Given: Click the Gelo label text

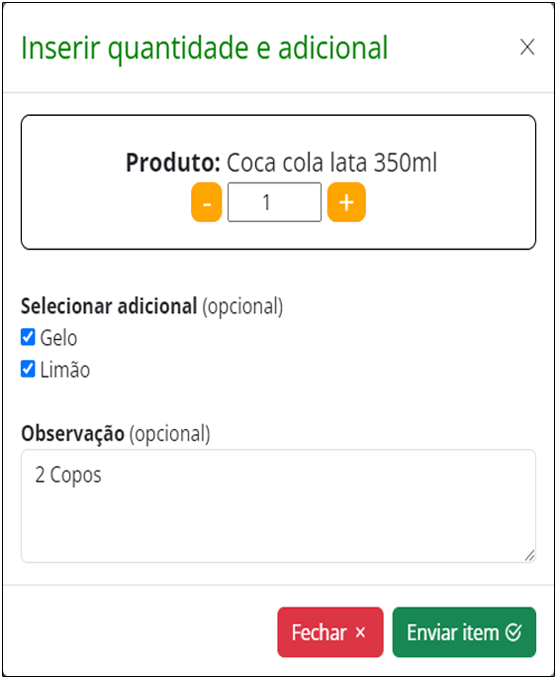Looking at the screenshot, I should [59, 338].
